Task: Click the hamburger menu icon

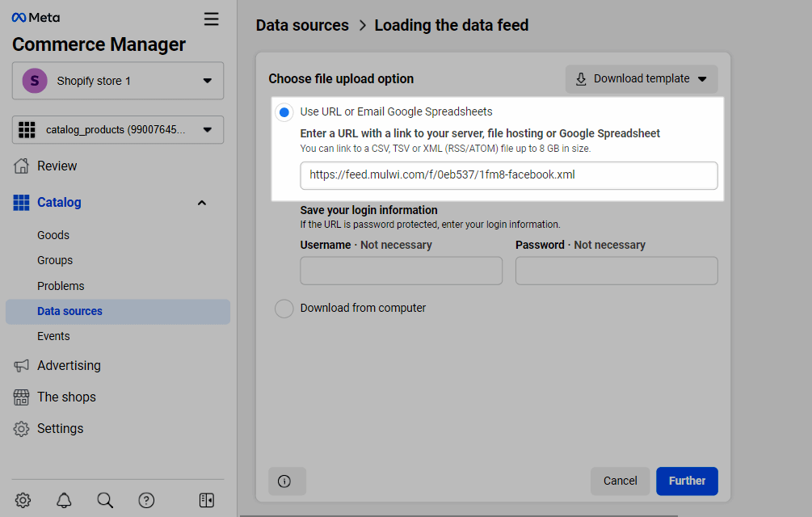Action: (x=211, y=19)
